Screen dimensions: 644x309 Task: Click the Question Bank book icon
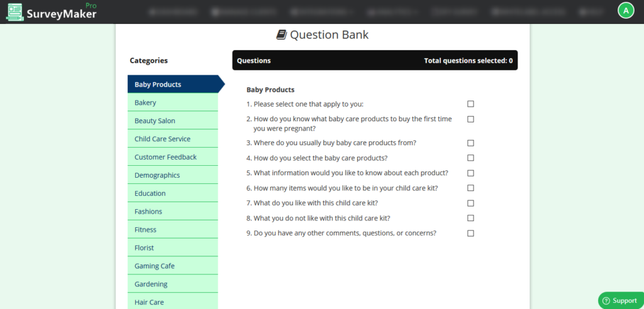pos(281,35)
